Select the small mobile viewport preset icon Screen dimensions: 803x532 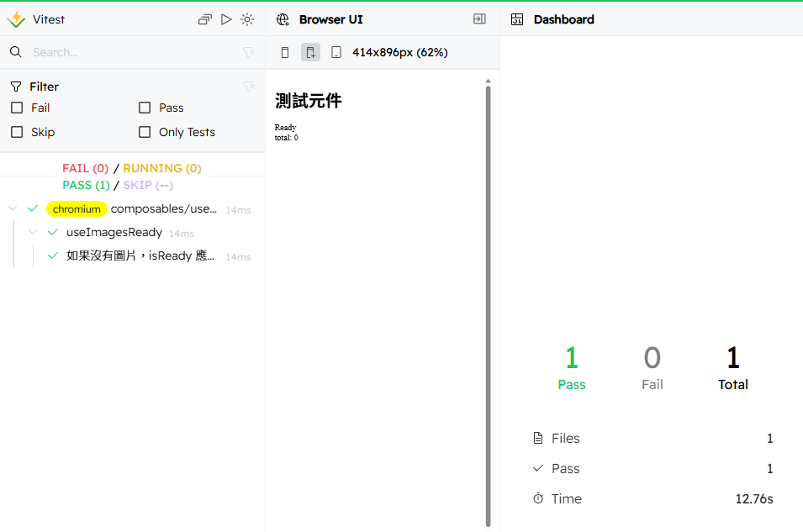(x=285, y=51)
